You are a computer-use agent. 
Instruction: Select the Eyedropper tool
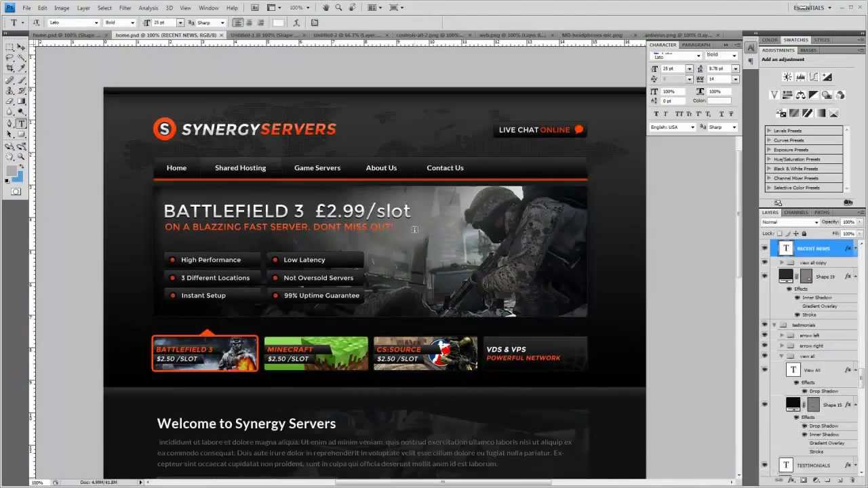(x=21, y=68)
